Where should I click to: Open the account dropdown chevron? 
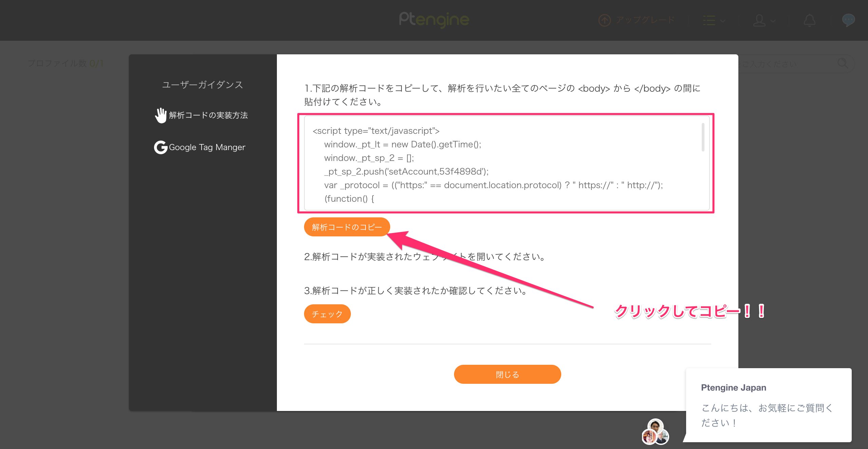772,21
